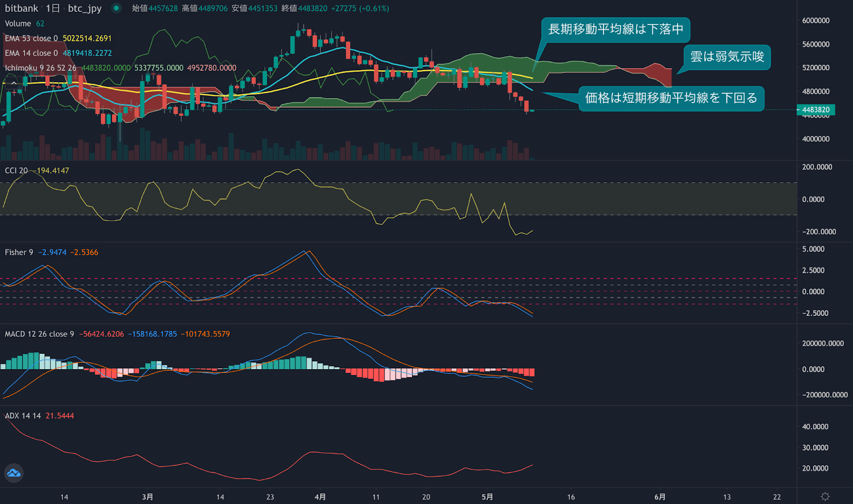The image size is (853, 504).
Task: Click the 価格は短期移動平均線を下回る callout
Action: pyautogui.click(x=671, y=99)
